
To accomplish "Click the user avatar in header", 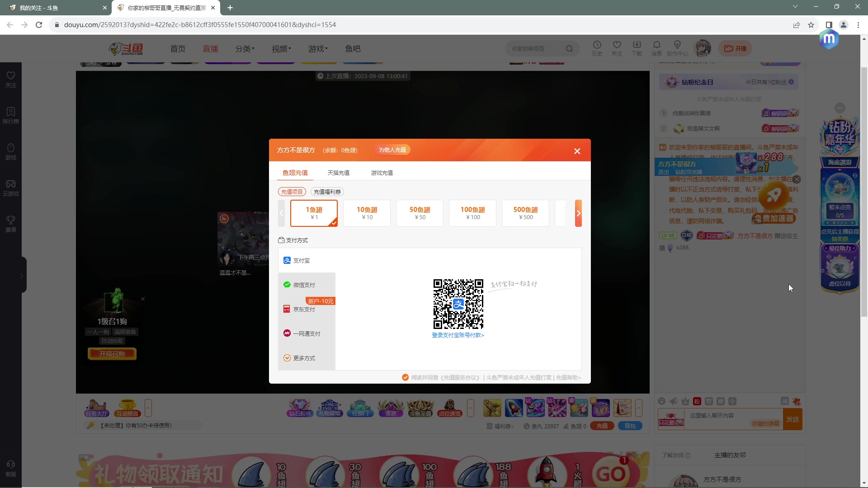I will click(703, 48).
